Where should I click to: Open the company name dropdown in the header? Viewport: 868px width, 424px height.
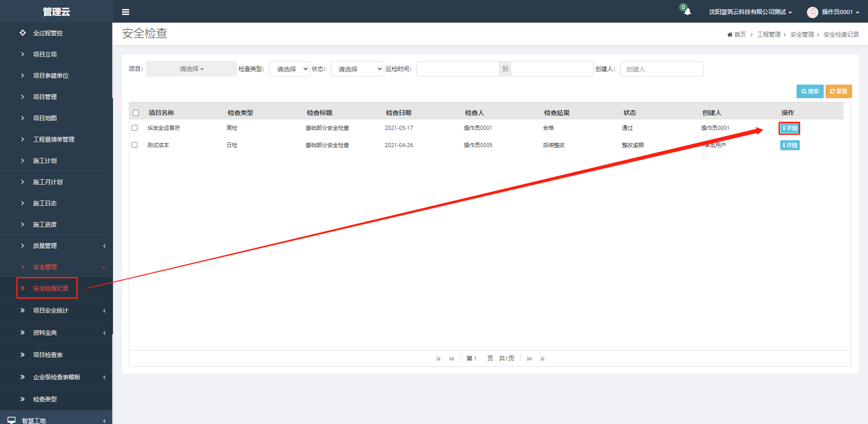(750, 12)
